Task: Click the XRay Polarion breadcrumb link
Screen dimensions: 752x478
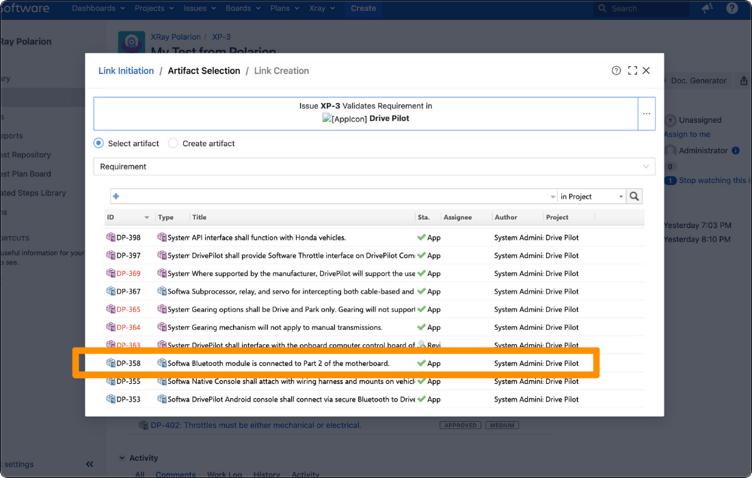Action: 176,37
